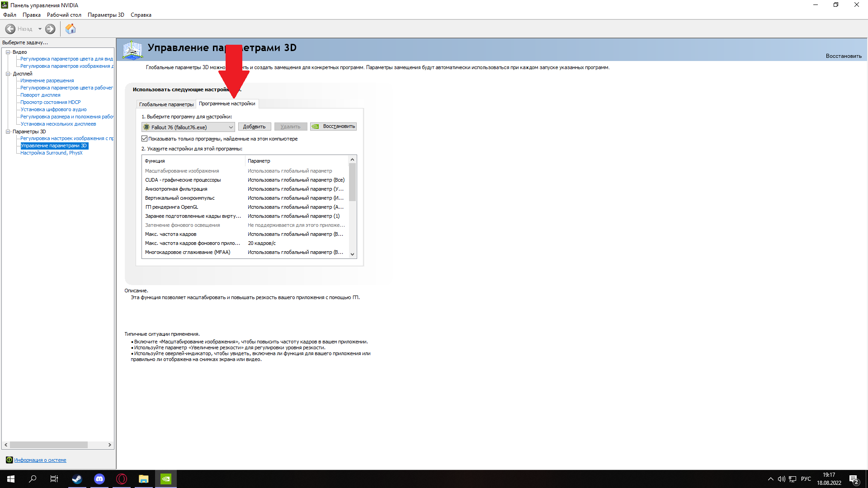
Task: Open Steam from the taskbar
Action: click(x=77, y=479)
